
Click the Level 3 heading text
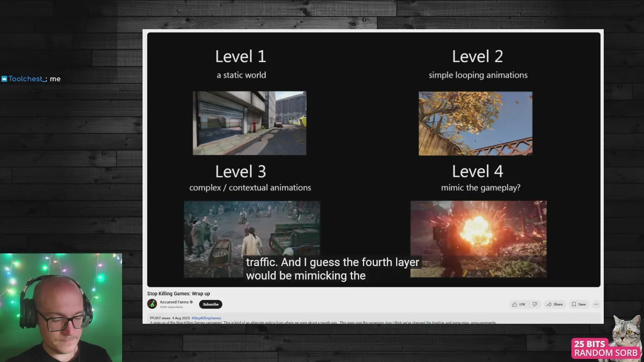[x=240, y=171]
